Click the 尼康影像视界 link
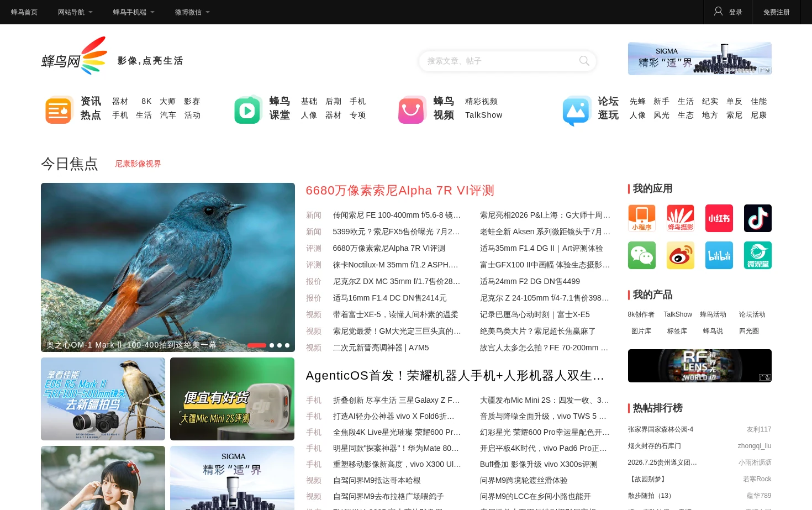This screenshot has width=812, height=510. (x=138, y=164)
